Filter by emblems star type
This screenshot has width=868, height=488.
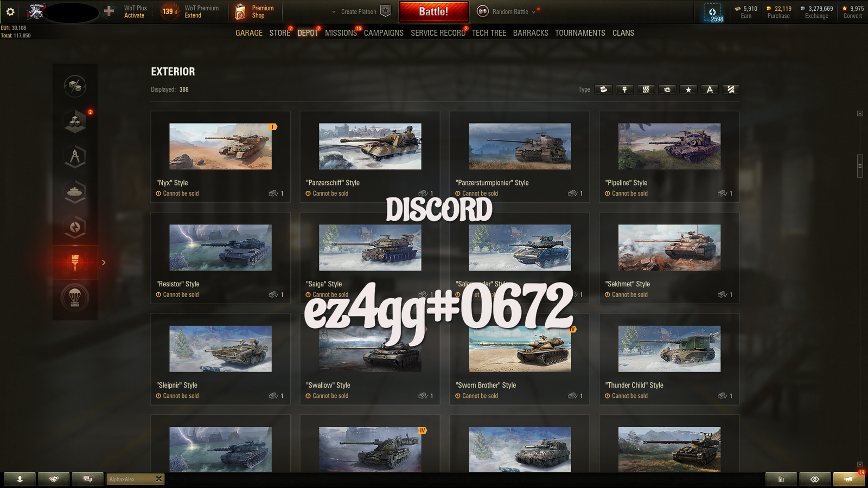coord(688,89)
